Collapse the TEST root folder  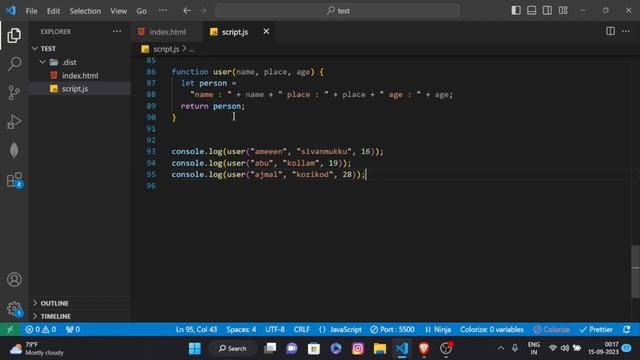point(80,49)
